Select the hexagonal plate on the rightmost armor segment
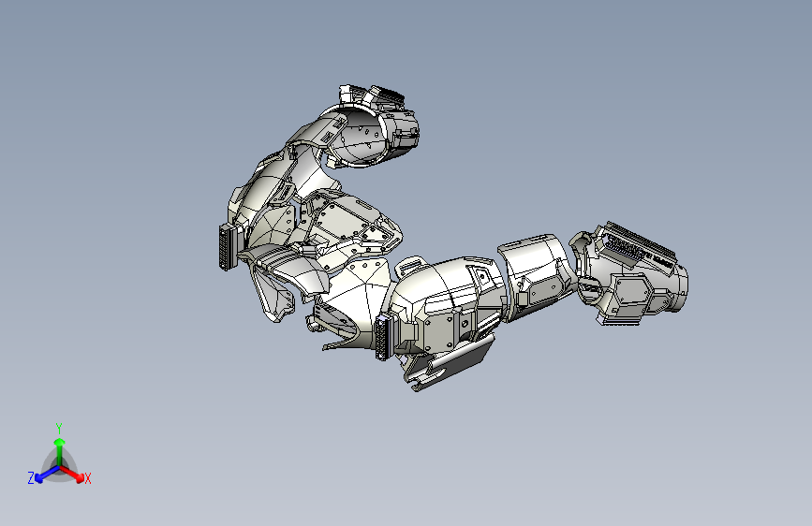This screenshot has width=812, height=526. point(631,293)
